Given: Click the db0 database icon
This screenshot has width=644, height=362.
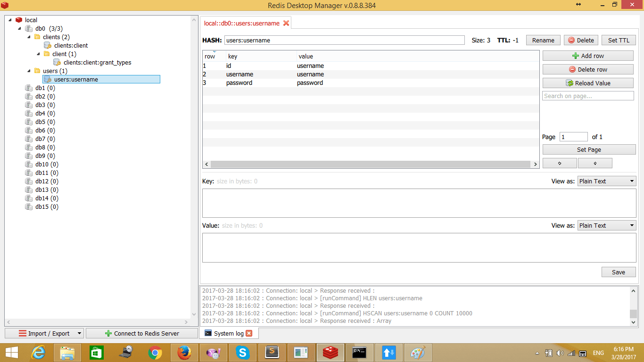Looking at the screenshot, I should click(x=29, y=28).
